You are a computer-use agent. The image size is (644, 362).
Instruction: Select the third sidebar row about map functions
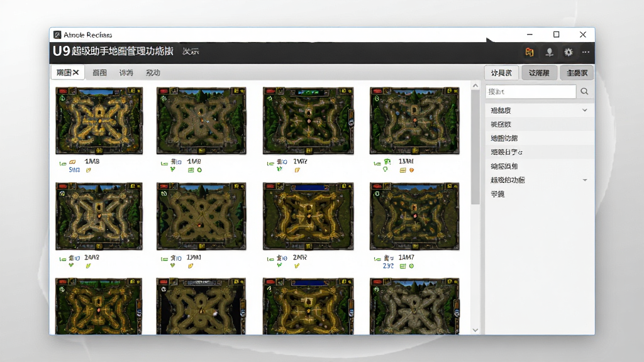point(540,138)
